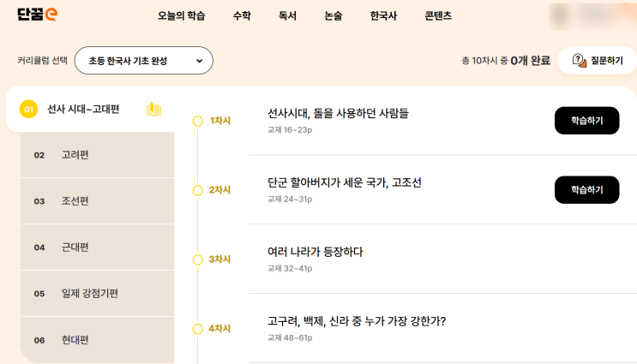The width and height of the screenshot is (637, 364).
Task: Click the question mark icon on 질문하기
Action: [579, 60]
